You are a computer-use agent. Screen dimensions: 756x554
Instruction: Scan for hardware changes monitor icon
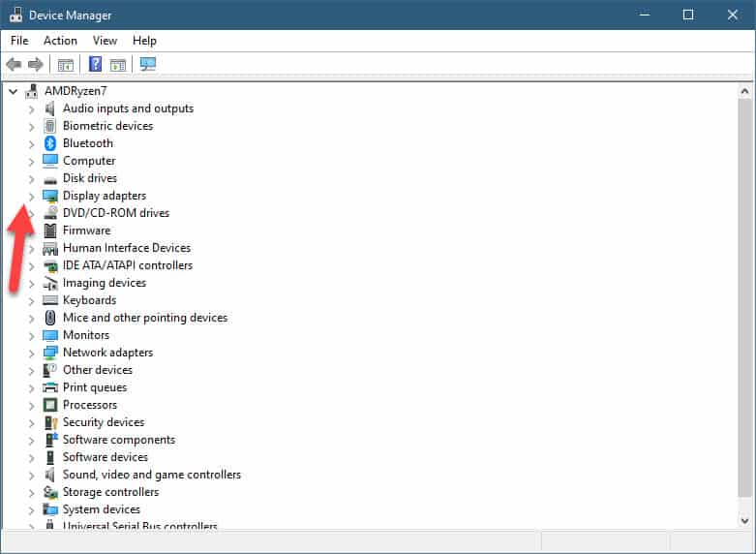(x=147, y=64)
